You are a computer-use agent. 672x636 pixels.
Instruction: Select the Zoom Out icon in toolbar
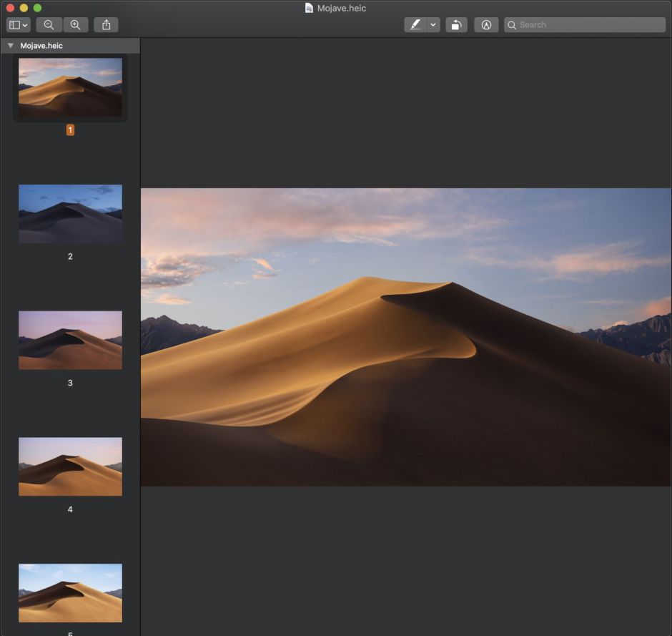pyautogui.click(x=48, y=24)
